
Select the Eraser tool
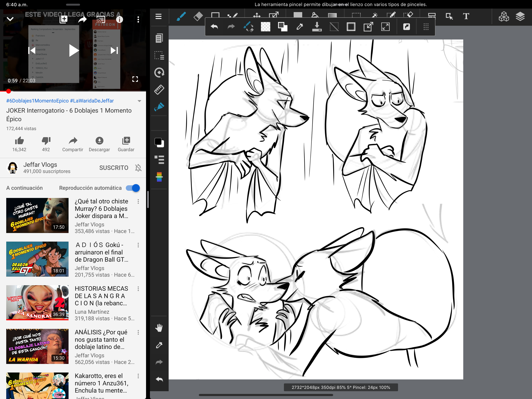coord(198,16)
